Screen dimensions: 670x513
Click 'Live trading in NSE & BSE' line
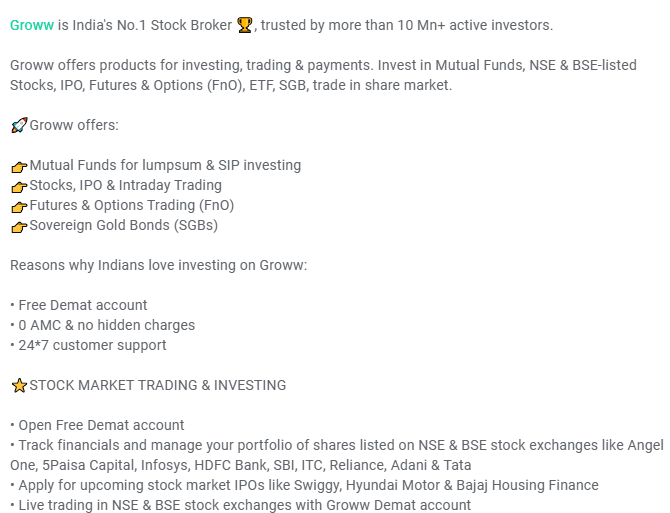tap(244, 505)
